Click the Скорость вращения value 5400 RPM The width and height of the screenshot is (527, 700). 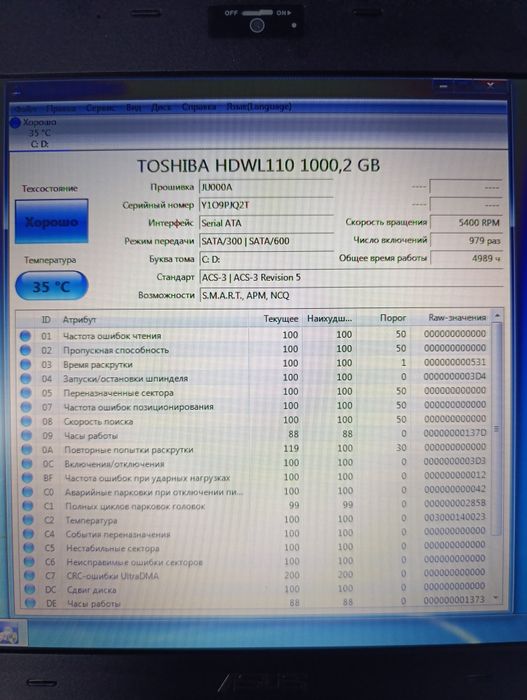click(x=466, y=222)
